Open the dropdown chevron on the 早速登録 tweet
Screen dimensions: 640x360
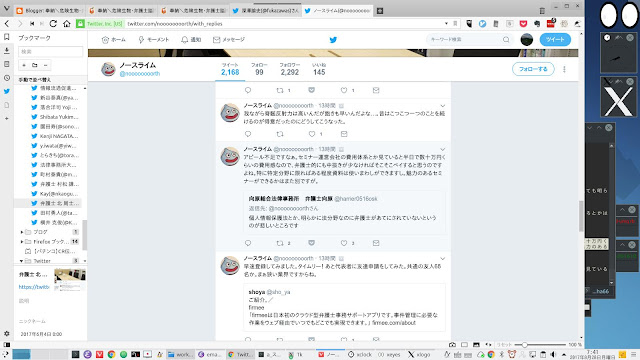(442, 258)
